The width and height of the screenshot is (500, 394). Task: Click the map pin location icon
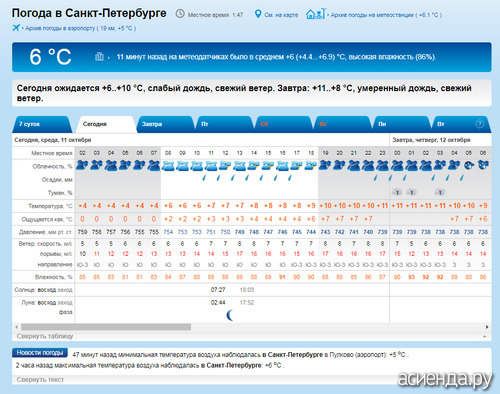click(x=258, y=14)
